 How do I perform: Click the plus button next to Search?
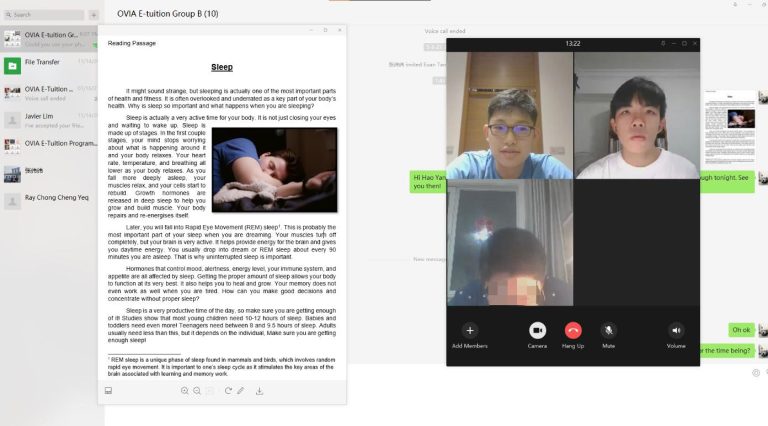tap(93, 15)
